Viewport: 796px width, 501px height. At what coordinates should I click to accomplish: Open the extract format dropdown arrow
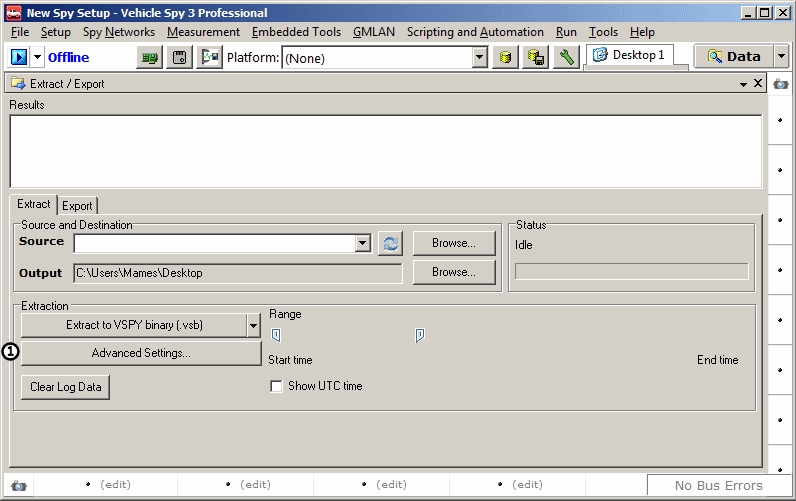254,325
